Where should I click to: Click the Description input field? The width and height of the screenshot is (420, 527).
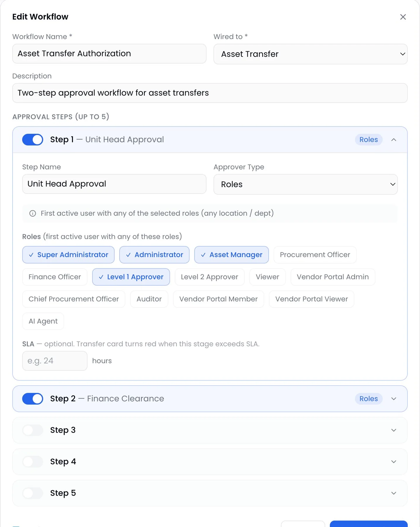(x=210, y=93)
